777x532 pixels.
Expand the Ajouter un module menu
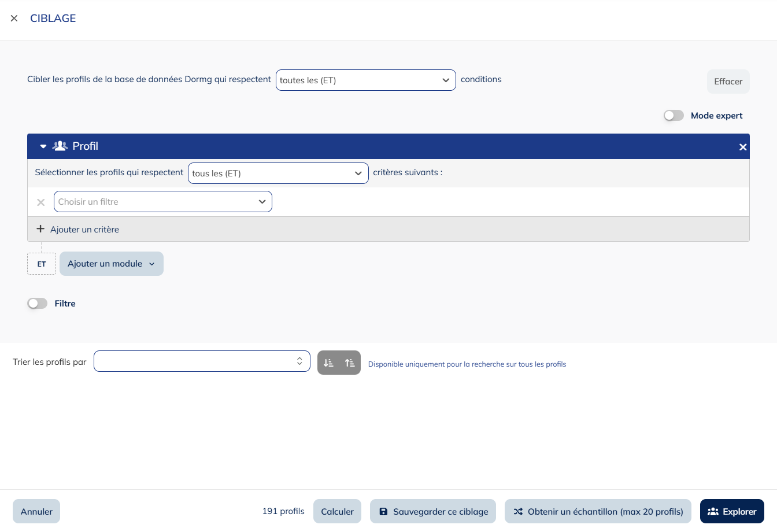coord(112,264)
